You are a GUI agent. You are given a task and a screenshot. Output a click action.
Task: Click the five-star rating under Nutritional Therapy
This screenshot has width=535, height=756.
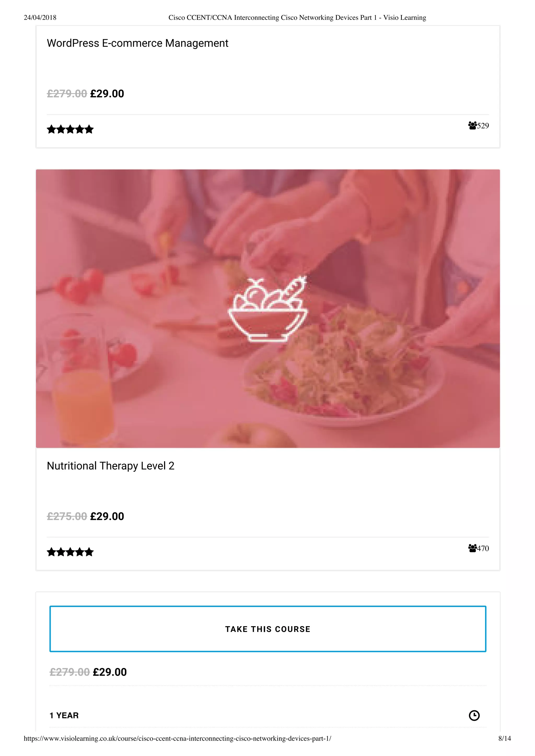pyautogui.click(x=70, y=552)
